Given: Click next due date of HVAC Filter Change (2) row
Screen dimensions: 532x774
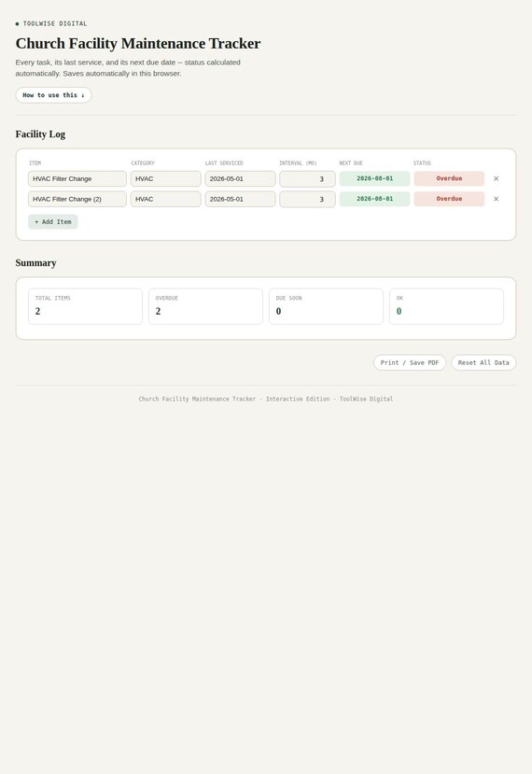Looking at the screenshot, I should tap(374, 199).
